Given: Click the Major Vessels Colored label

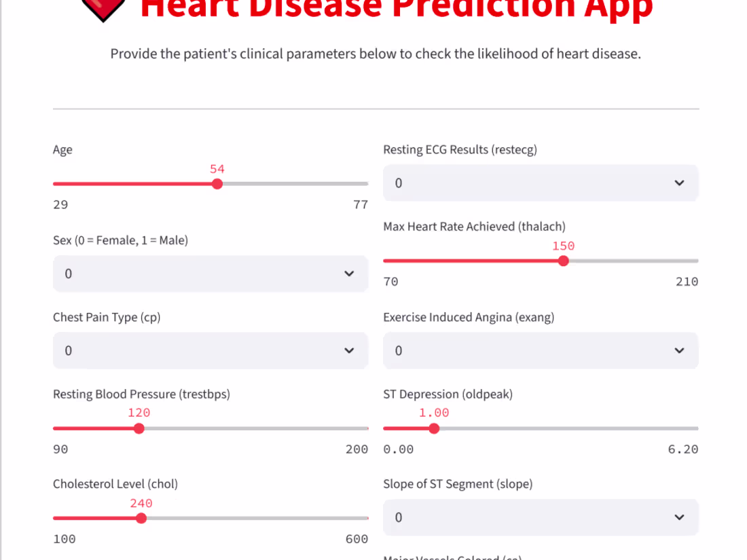Looking at the screenshot, I should [452, 557].
